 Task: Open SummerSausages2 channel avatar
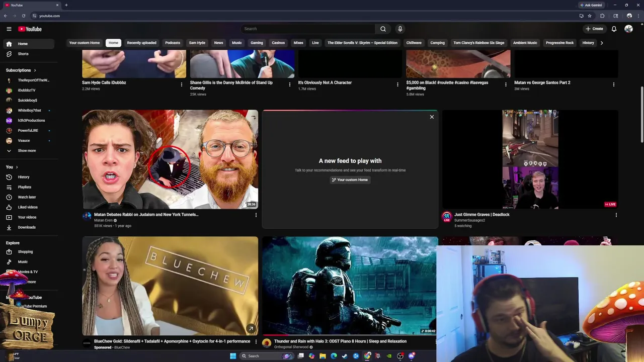(x=447, y=217)
